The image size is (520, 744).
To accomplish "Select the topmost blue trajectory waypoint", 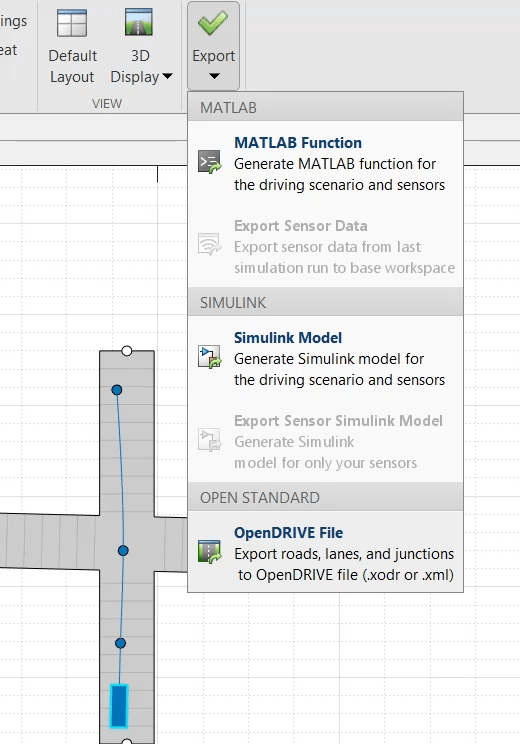I will click(x=117, y=390).
